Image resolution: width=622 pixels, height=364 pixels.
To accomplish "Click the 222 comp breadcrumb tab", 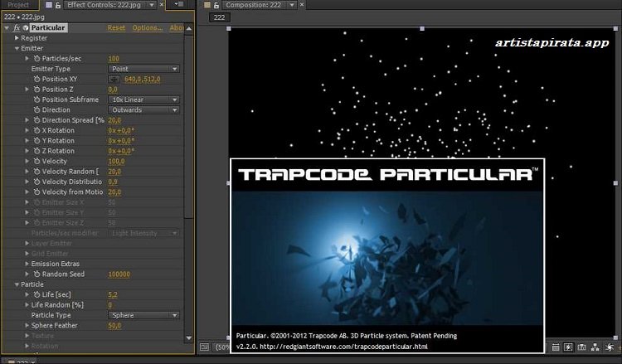I will pos(219,17).
